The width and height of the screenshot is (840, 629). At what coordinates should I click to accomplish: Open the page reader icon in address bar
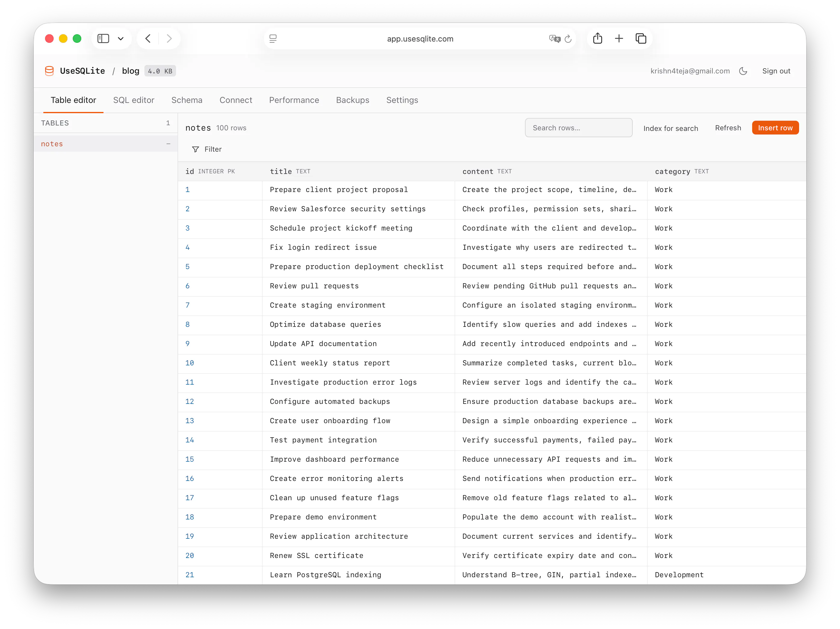point(273,39)
